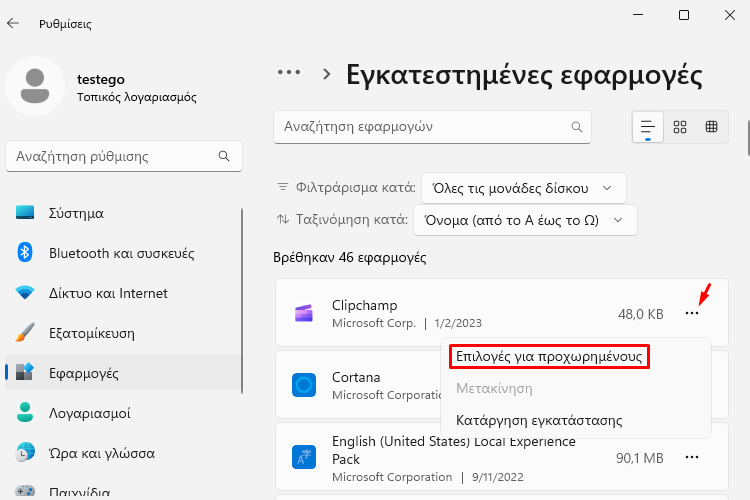Switch to table view layout icon

click(x=711, y=127)
